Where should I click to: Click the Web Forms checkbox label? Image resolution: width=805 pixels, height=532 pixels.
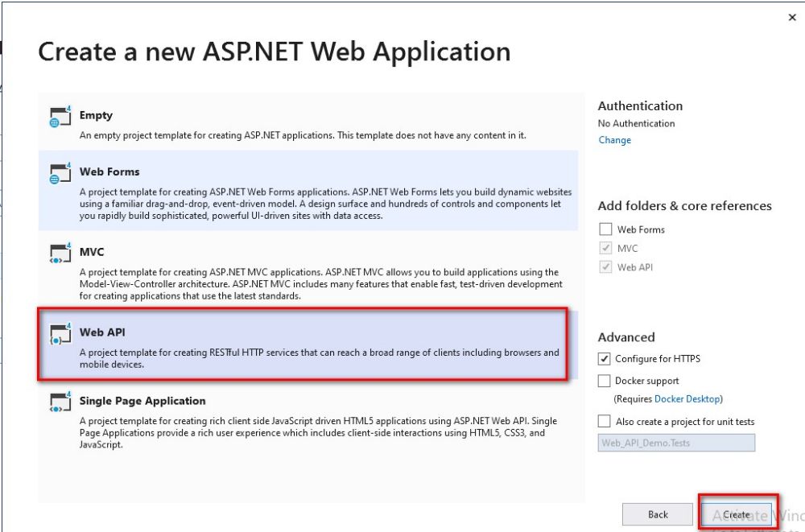[x=641, y=229]
